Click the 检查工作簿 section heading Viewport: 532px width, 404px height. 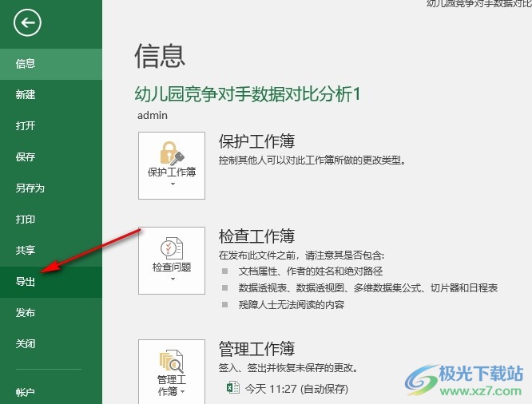256,236
